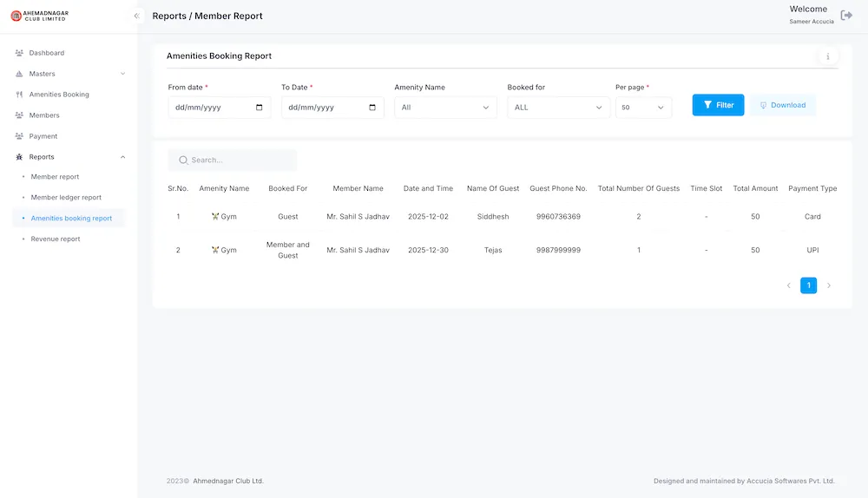Image resolution: width=868 pixels, height=498 pixels.
Task: Click the Members sidebar icon
Action: coord(19,115)
